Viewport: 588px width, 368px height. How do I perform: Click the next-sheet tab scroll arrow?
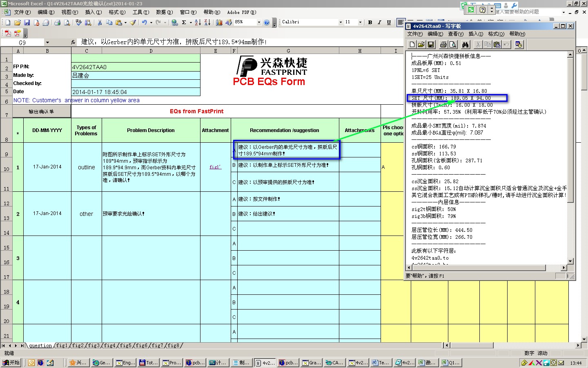pos(16,346)
